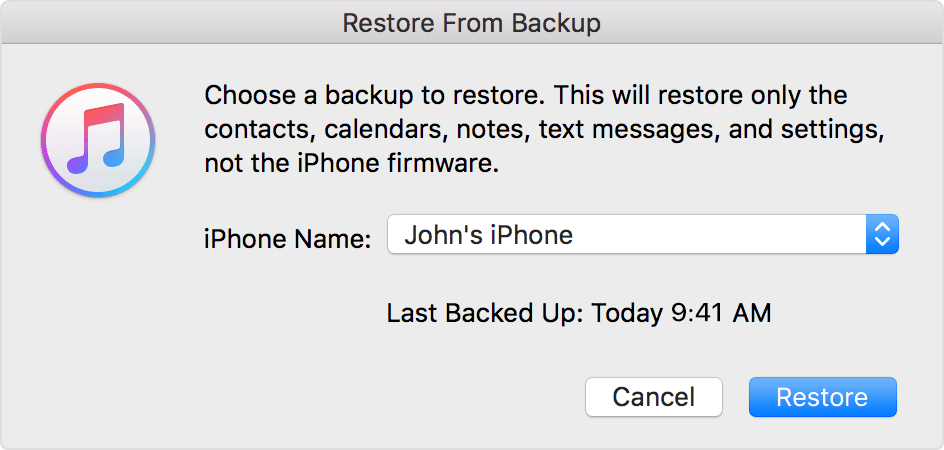944x450 pixels.
Task: Click the blue up-down arrows of popup
Action: (x=881, y=236)
